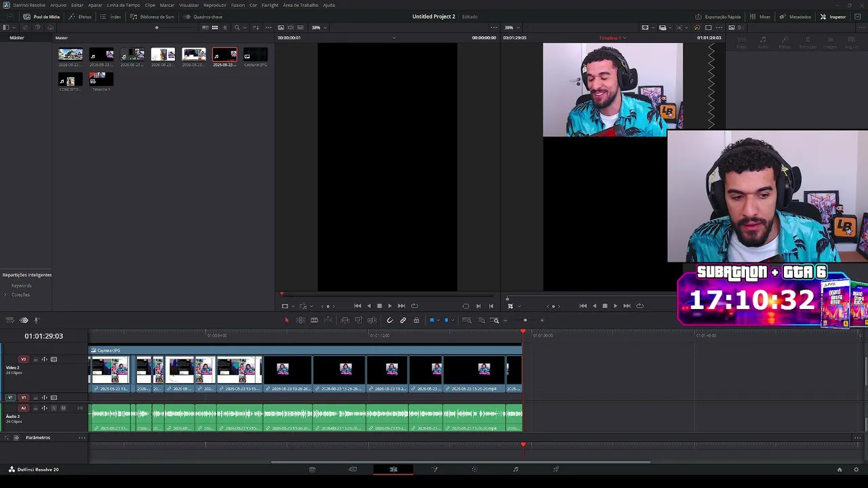Expand the Coleções smart bin
The width and height of the screenshot is (868, 488).
pyautogui.click(x=5, y=295)
